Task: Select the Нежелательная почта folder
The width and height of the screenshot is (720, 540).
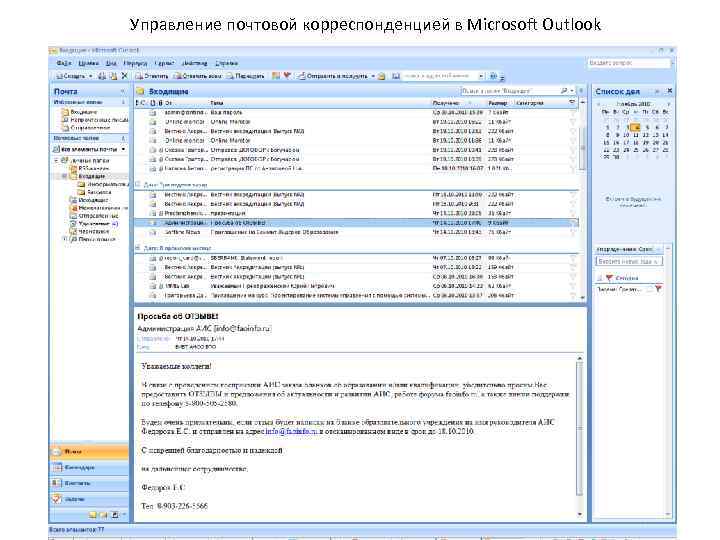Action: click(98, 208)
